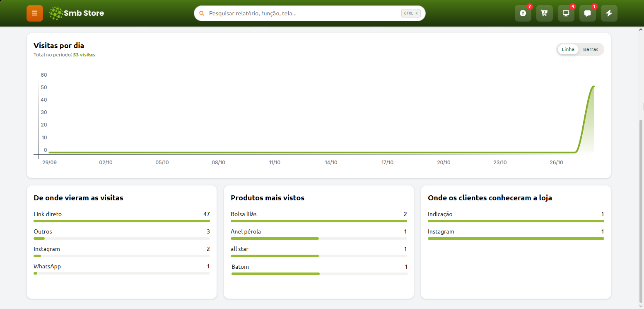This screenshot has width=644, height=309.
Task: Click the 53 visitas total text
Action: point(84,55)
